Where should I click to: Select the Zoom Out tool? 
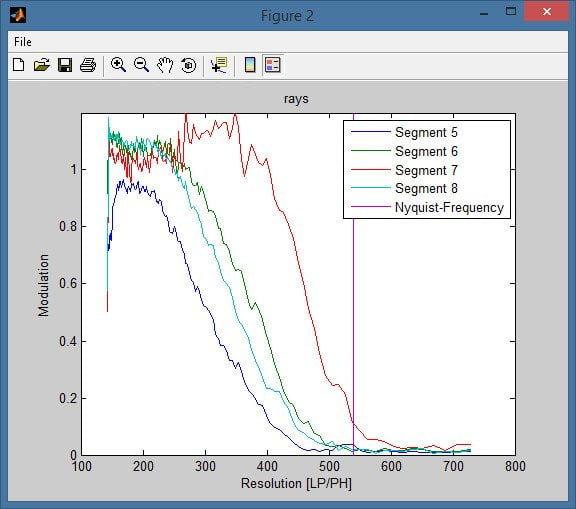click(141, 65)
